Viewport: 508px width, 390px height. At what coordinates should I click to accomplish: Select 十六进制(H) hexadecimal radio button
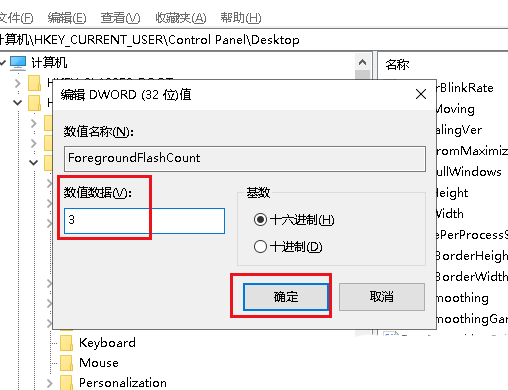coord(294,220)
